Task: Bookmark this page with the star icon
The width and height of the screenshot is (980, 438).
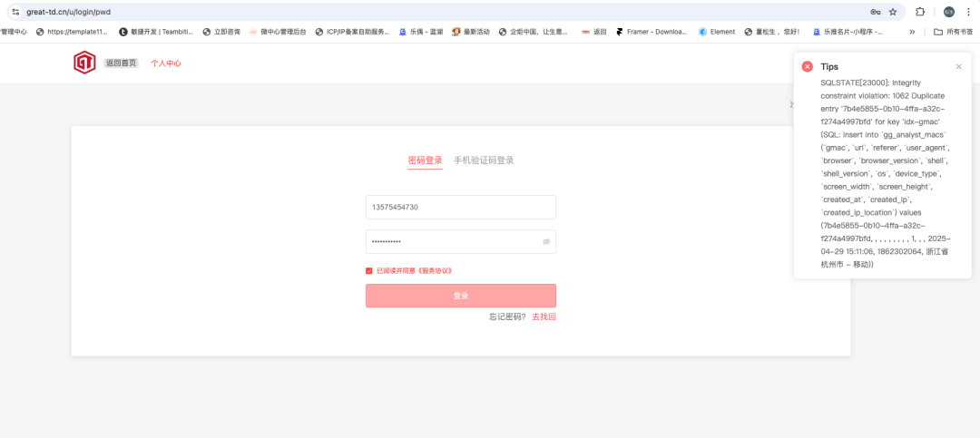Action: click(x=893, y=11)
